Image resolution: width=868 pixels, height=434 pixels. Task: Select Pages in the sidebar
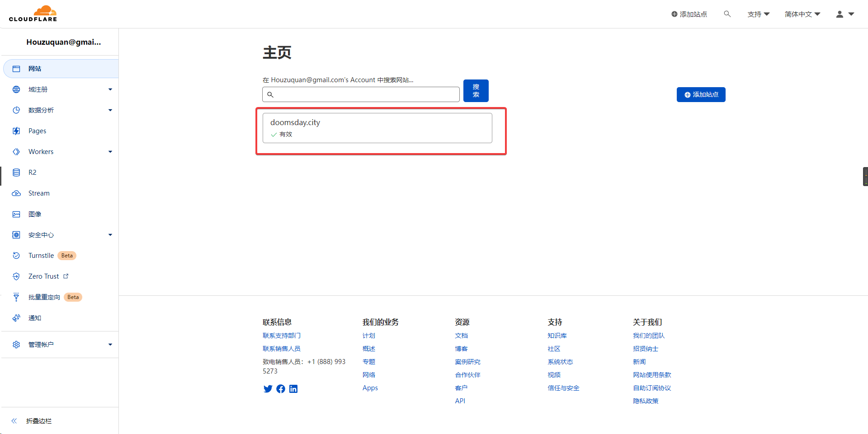click(x=37, y=131)
